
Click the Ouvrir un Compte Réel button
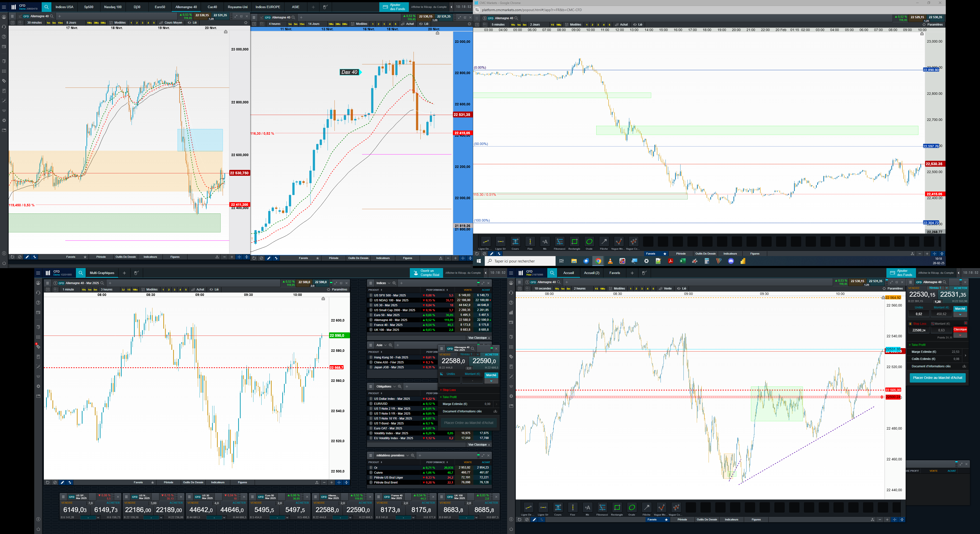click(x=426, y=273)
